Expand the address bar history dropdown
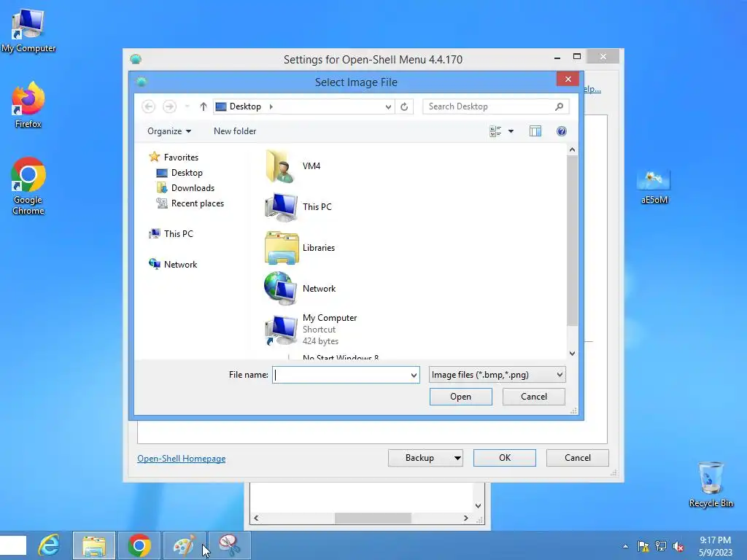The width and height of the screenshot is (747, 560). pyautogui.click(x=388, y=106)
